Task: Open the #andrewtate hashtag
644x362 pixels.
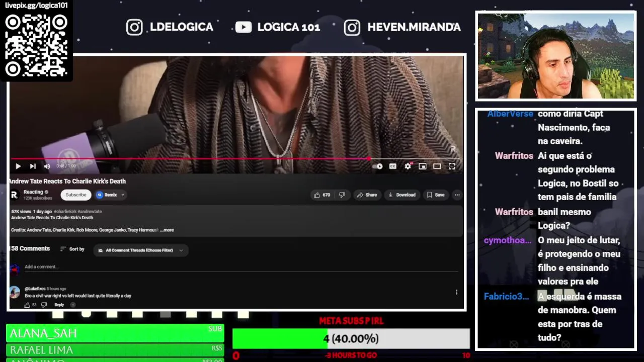Action: coord(90,212)
